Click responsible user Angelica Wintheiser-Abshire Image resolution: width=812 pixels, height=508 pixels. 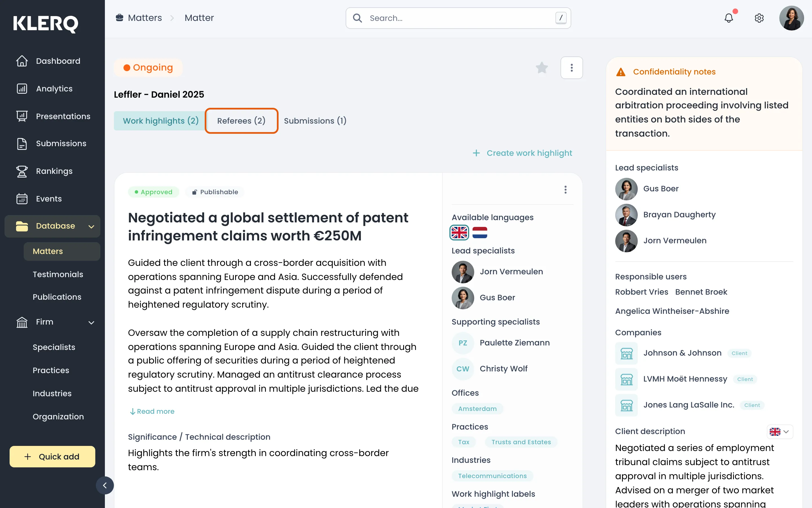click(672, 311)
